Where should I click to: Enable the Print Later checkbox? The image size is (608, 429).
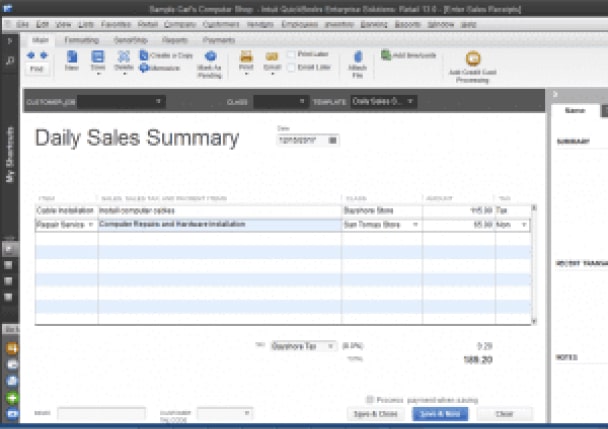(291, 54)
